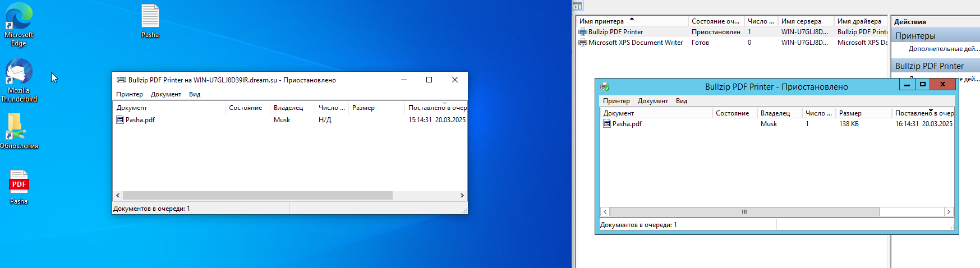Sort right queue by Поставлено в очередь column
980x268 pixels.
pyautogui.click(x=923, y=113)
